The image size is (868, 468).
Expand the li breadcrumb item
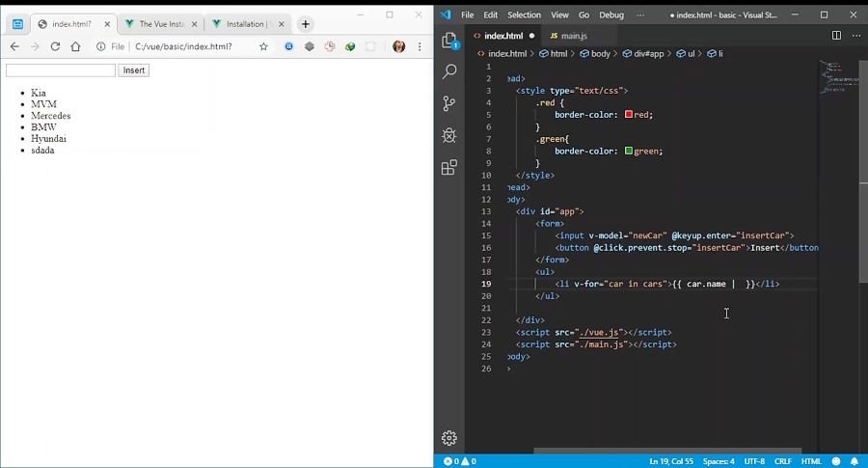[716, 54]
